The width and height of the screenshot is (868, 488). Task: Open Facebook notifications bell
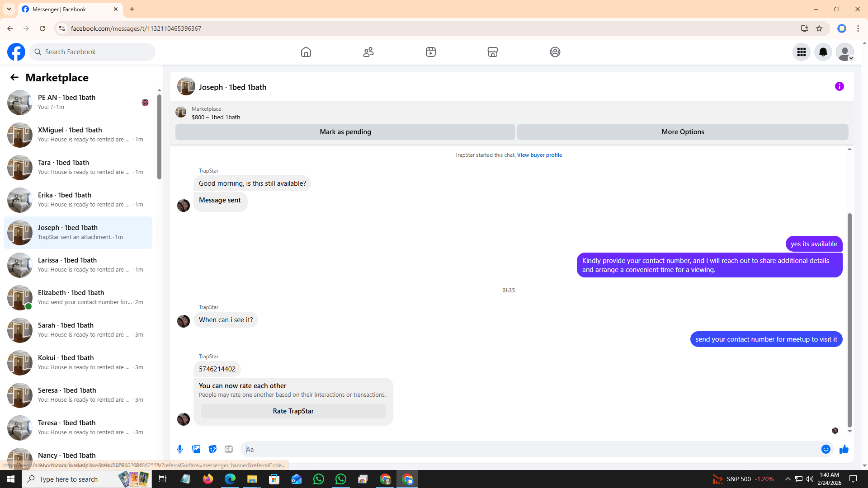click(823, 52)
